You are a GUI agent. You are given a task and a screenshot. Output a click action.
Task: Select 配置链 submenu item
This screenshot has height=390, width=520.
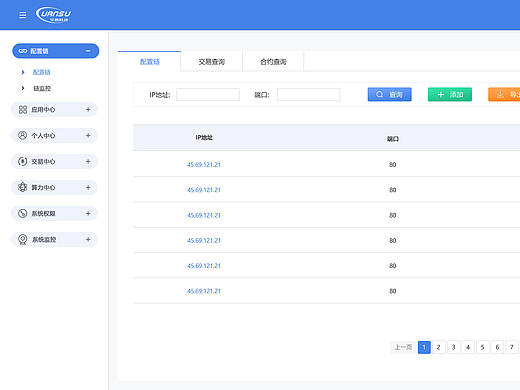click(x=41, y=72)
